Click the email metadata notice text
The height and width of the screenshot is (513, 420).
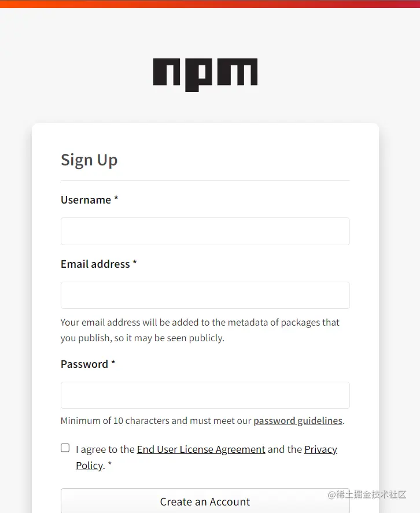click(x=200, y=330)
